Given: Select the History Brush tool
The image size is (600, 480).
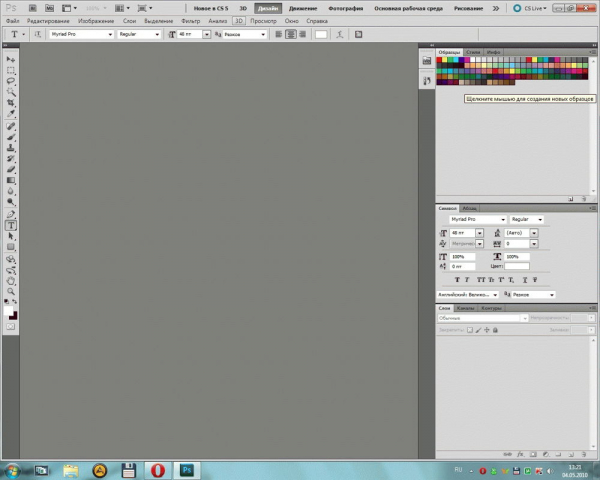Looking at the screenshot, I should [11, 158].
